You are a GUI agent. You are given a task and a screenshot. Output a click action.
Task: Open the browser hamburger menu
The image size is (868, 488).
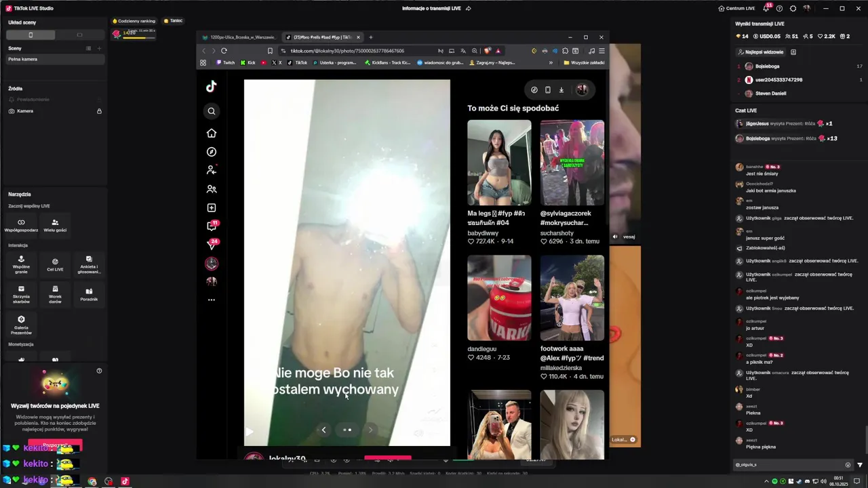[x=601, y=51]
